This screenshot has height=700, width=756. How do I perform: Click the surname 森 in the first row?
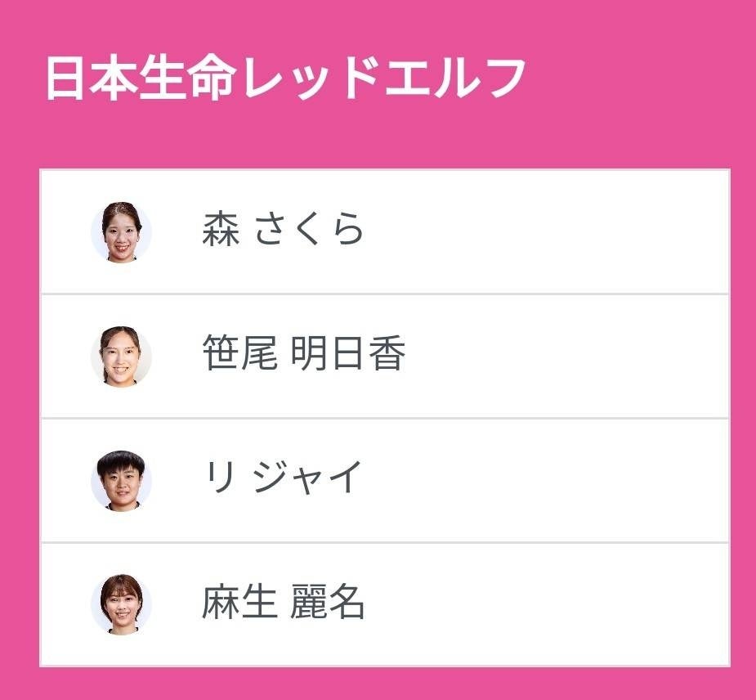coord(221,231)
